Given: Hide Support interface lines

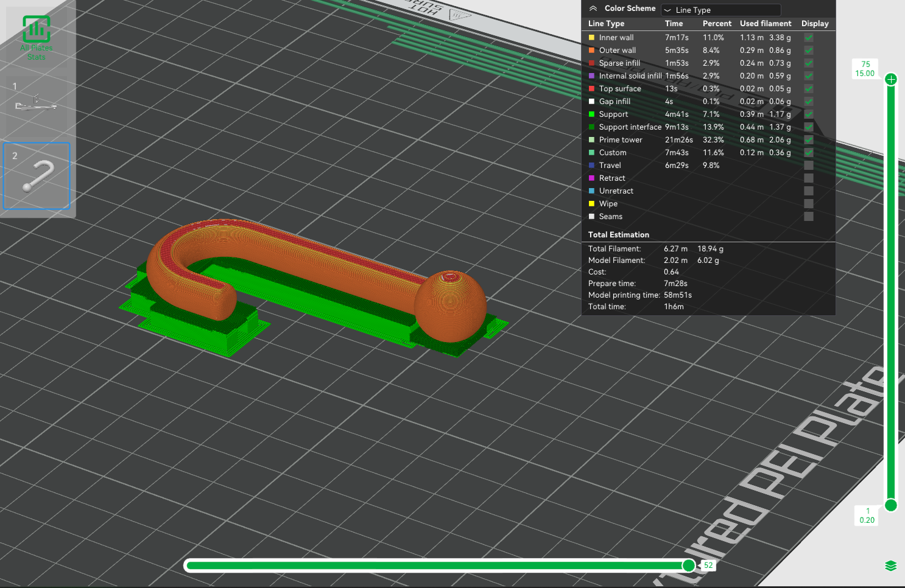Looking at the screenshot, I should [808, 127].
